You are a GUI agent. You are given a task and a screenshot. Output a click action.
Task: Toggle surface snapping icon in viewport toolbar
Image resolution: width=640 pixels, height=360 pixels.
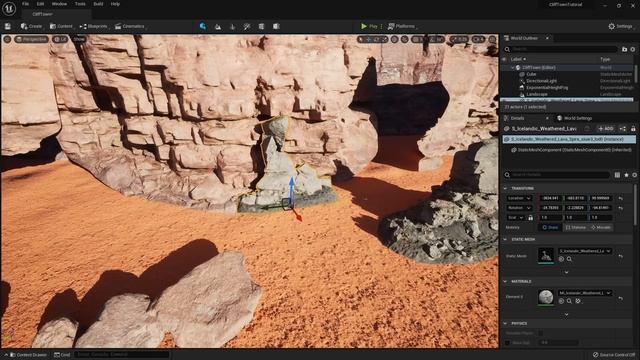pos(404,40)
